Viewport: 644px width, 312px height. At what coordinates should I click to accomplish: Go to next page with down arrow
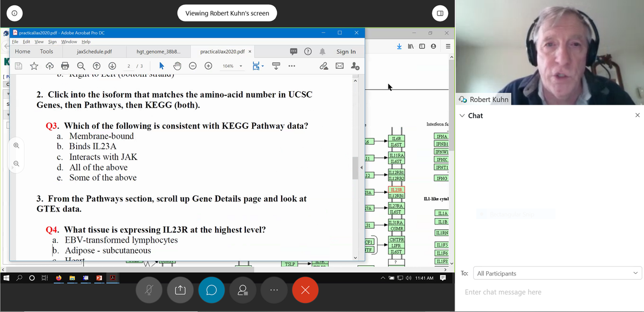(112, 66)
